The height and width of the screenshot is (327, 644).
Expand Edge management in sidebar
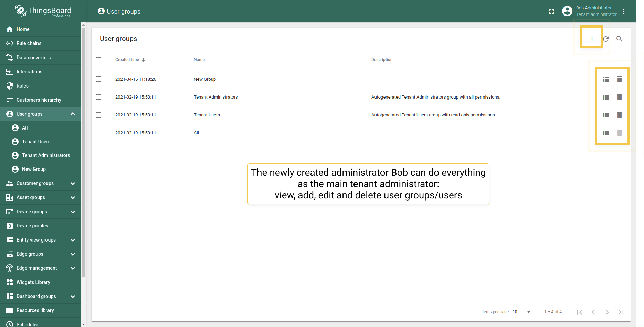click(73, 268)
